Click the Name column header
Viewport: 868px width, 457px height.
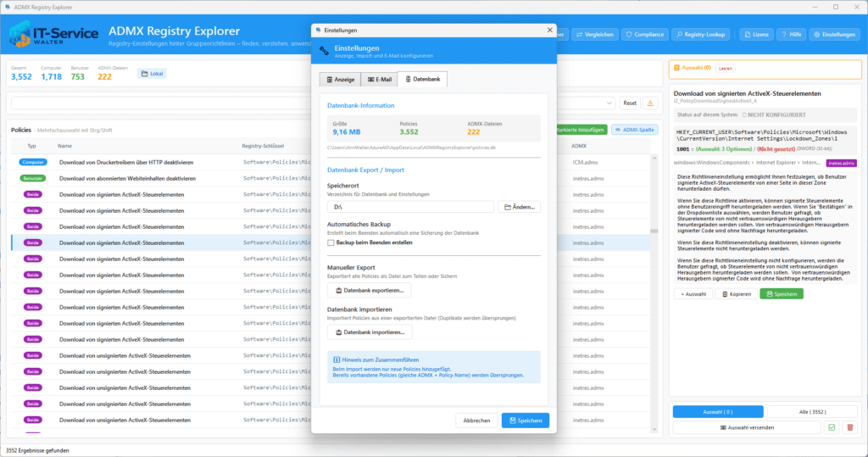(64, 146)
